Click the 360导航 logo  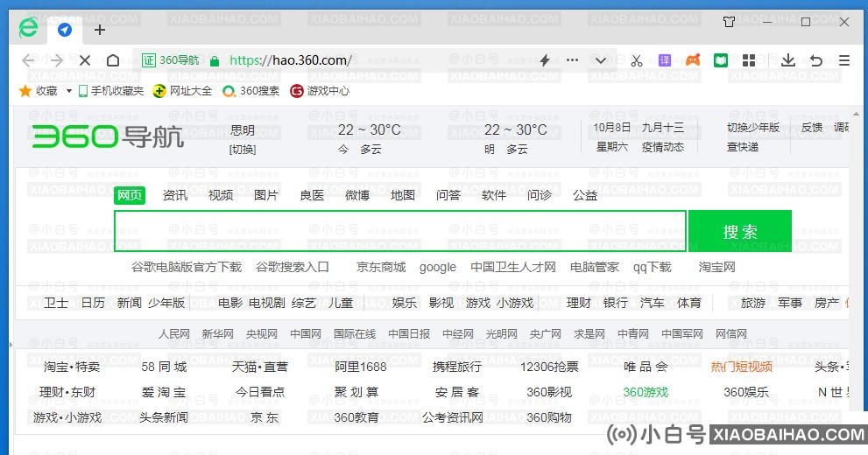[108, 136]
